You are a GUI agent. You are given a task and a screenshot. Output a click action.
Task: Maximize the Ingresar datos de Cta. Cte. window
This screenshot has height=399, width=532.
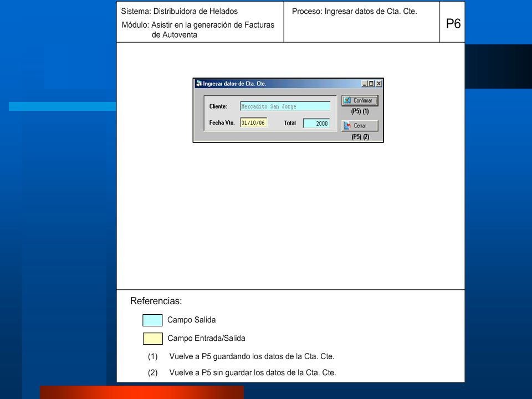point(371,84)
